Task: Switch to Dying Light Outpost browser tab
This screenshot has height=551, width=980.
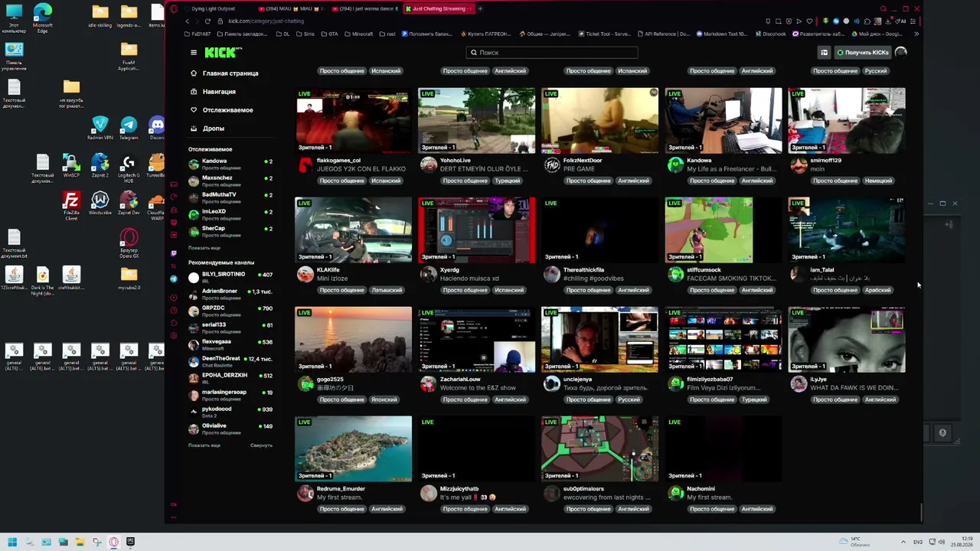Action: [x=213, y=8]
